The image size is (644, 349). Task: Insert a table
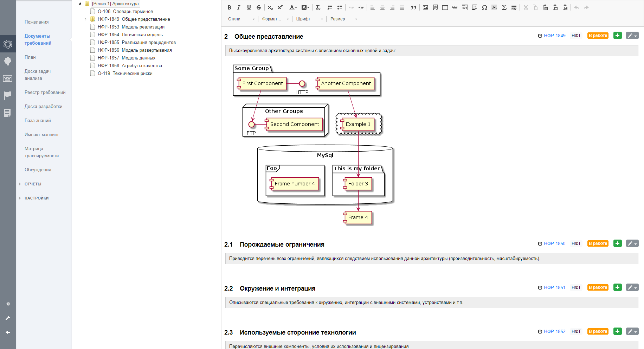click(x=445, y=7)
